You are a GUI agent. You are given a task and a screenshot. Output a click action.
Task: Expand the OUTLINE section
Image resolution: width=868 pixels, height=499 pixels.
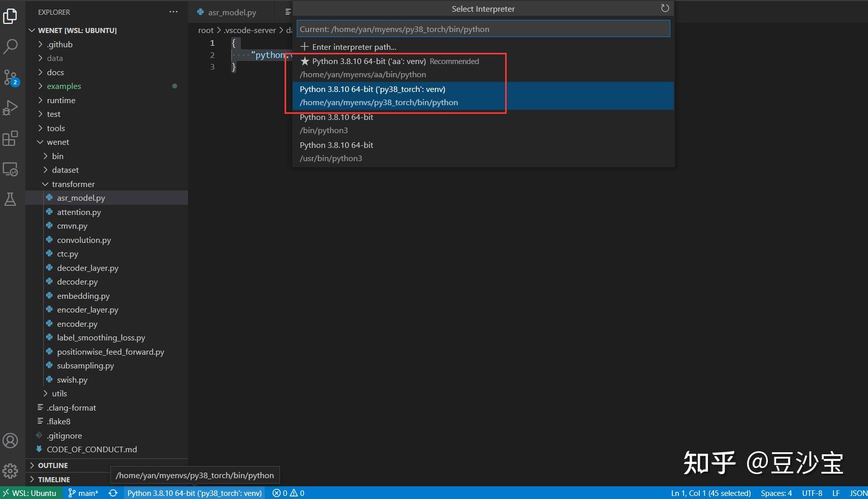pyautogui.click(x=53, y=465)
